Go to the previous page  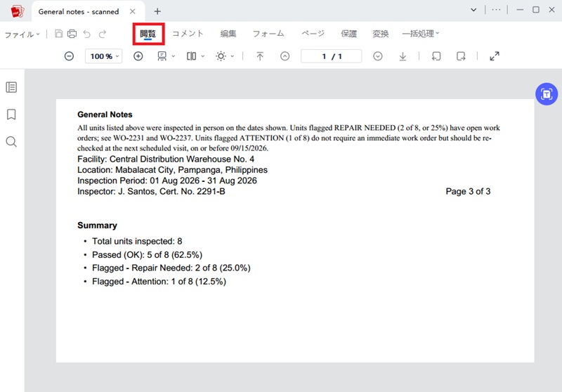point(285,56)
